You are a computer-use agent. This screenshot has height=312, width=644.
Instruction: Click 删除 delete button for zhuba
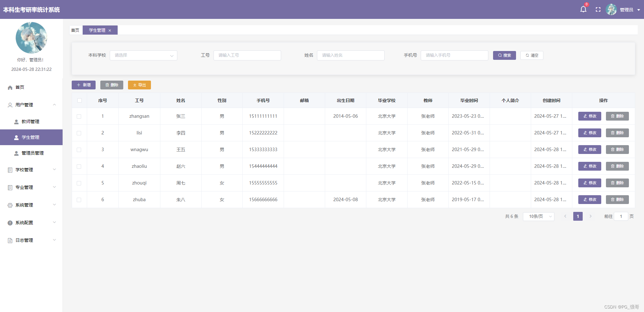[617, 200]
